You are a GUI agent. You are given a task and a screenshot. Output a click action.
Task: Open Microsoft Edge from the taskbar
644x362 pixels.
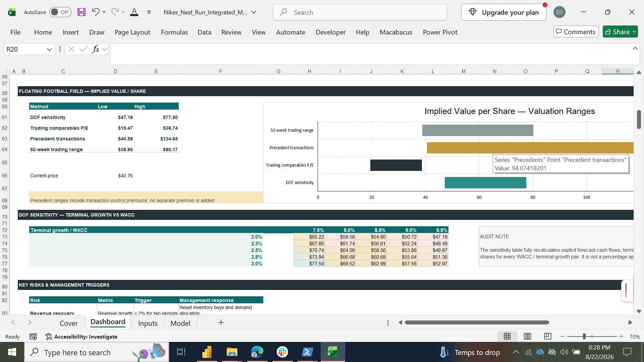[x=257, y=352]
